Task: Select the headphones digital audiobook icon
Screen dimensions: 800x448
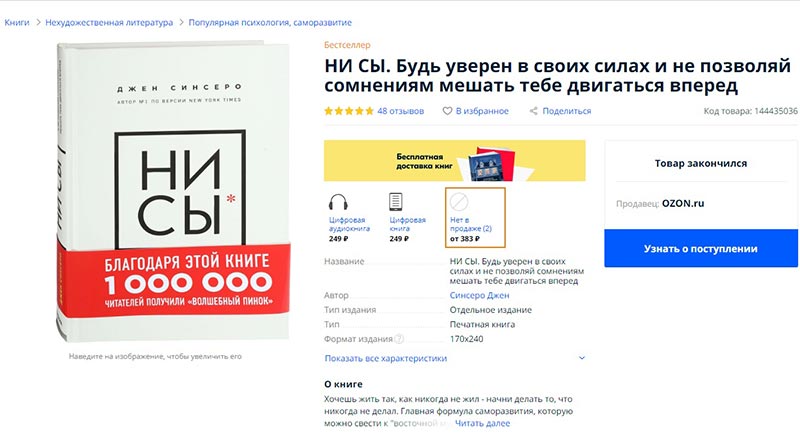Action: [x=338, y=202]
